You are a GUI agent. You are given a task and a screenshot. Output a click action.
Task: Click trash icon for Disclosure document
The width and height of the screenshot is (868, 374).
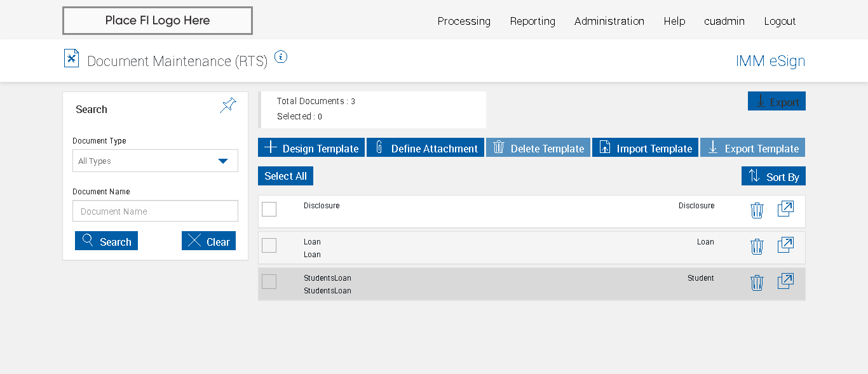tap(756, 210)
